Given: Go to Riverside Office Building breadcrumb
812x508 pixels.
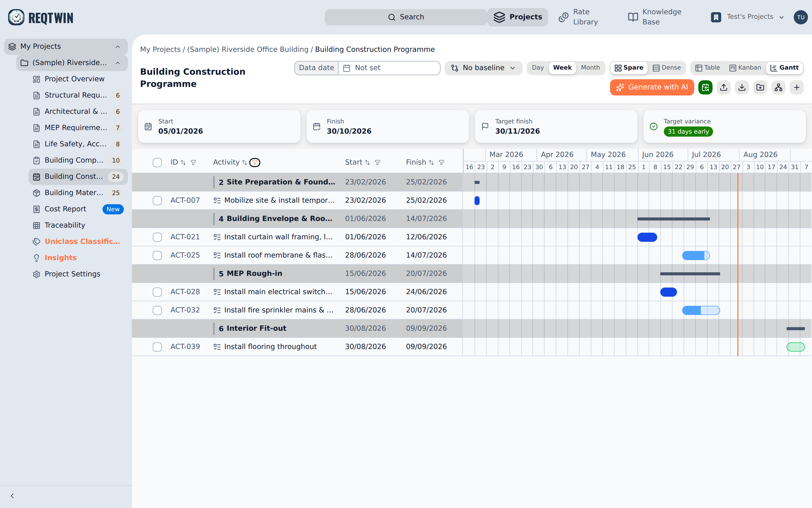Looking at the screenshot, I should (248, 49).
